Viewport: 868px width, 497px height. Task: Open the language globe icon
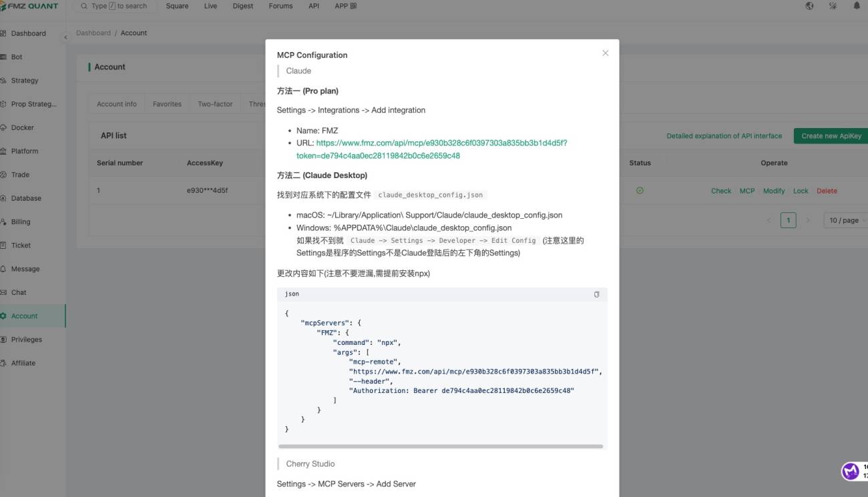[x=809, y=6]
